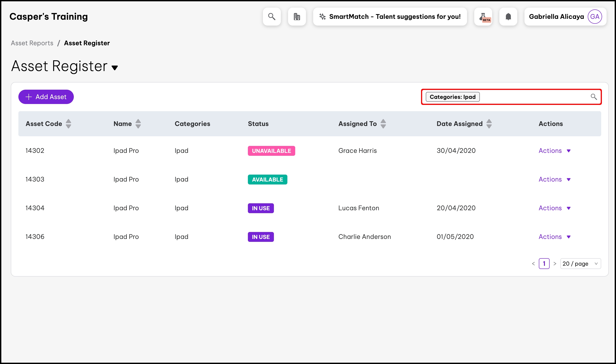Screen dimensions: 616x364
Task: Sort the table by Asset Code
Action: pyautogui.click(x=68, y=124)
